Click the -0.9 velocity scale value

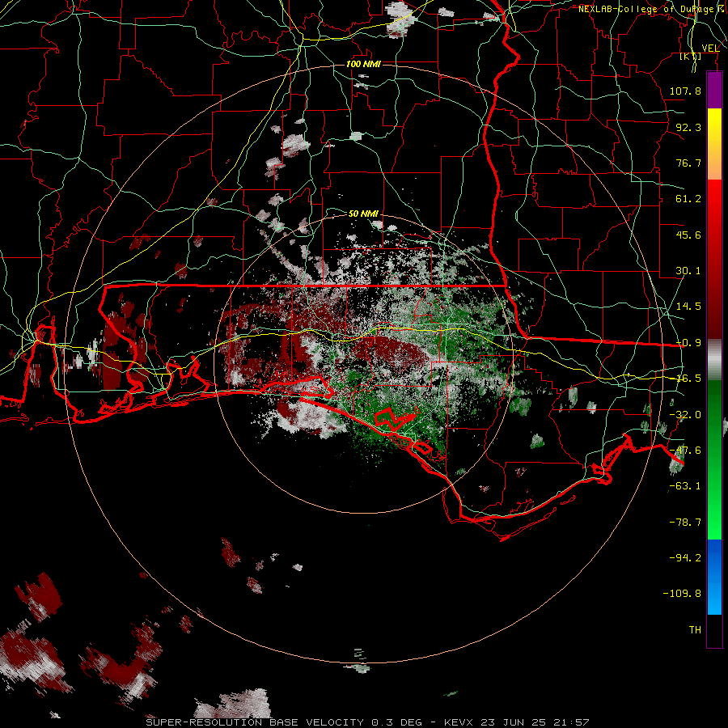(x=688, y=343)
